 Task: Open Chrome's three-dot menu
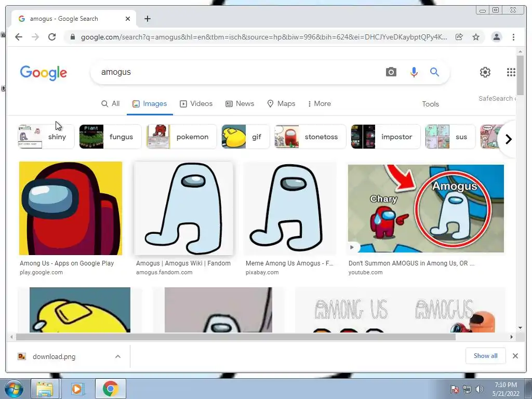513,37
